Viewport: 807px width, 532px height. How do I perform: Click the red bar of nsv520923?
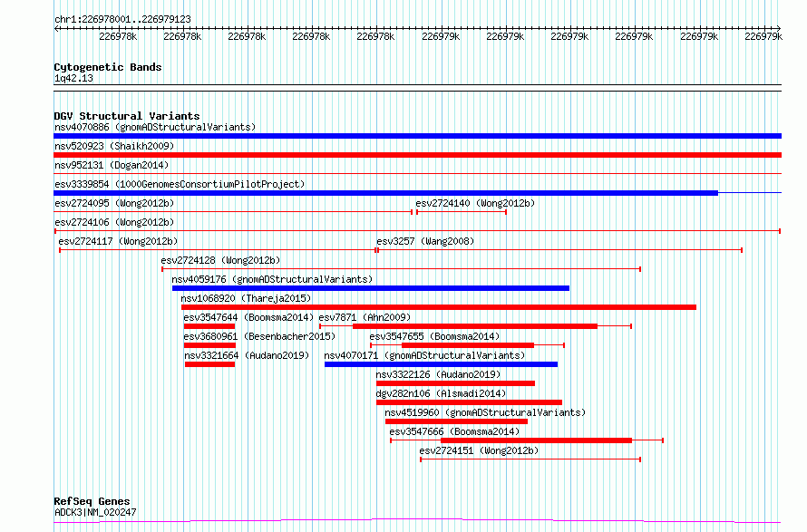pyautogui.click(x=417, y=155)
